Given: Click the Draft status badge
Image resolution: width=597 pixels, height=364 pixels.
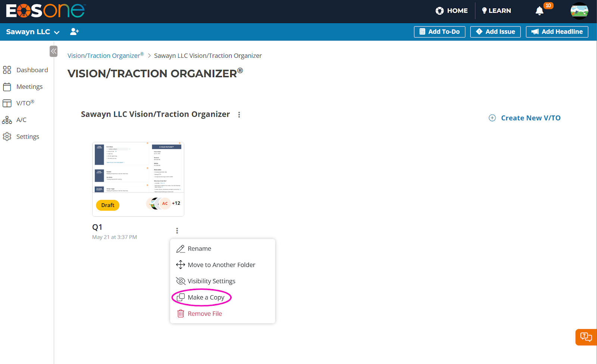Looking at the screenshot, I should 108,205.
